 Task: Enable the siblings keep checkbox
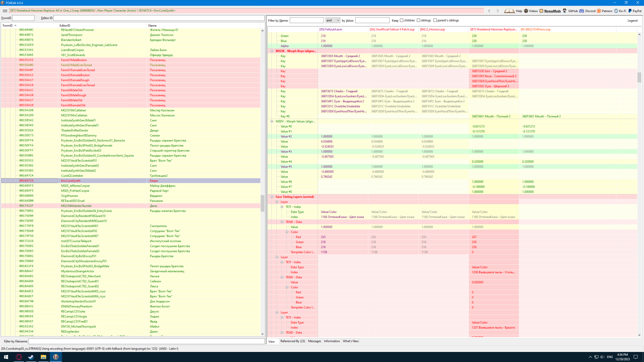(x=418, y=20)
